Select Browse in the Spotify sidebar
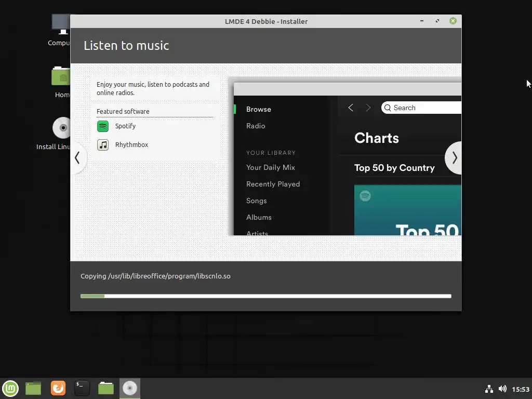The width and height of the screenshot is (532, 399). (259, 109)
